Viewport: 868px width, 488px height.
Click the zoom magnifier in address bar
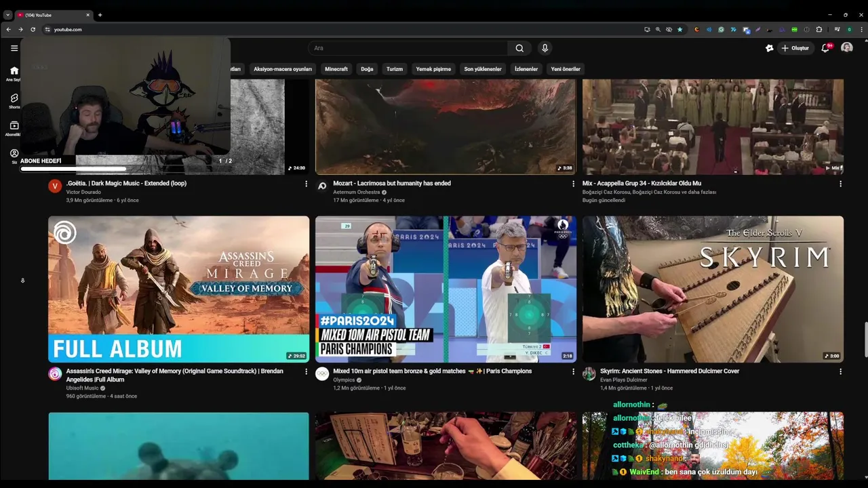click(658, 29)
